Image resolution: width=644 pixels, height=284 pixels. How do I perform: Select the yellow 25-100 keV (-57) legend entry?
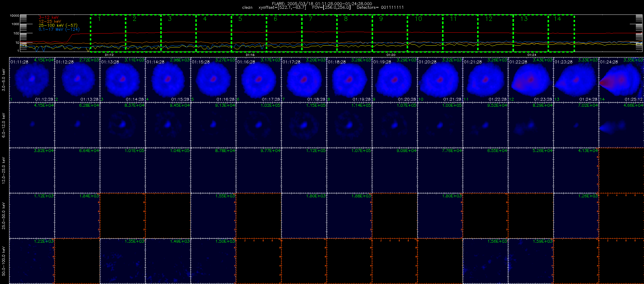(x=58, y=25)
